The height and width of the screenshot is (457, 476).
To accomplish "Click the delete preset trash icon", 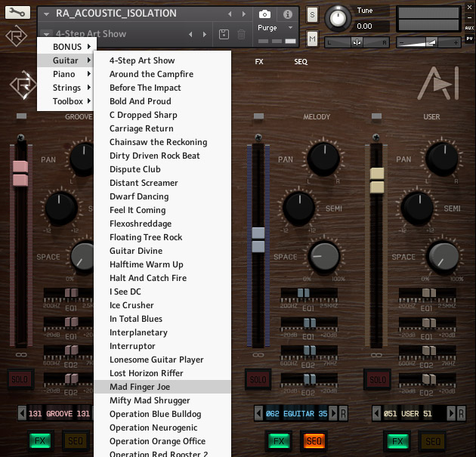I will (x=241, y=35).
